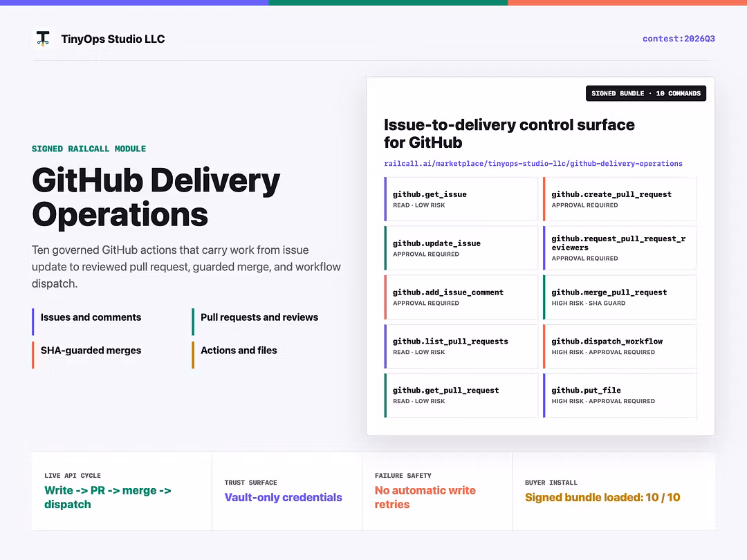747x560 pixels.
Task: Open the github.get_issue command card
Action: [x=461, y=199]
